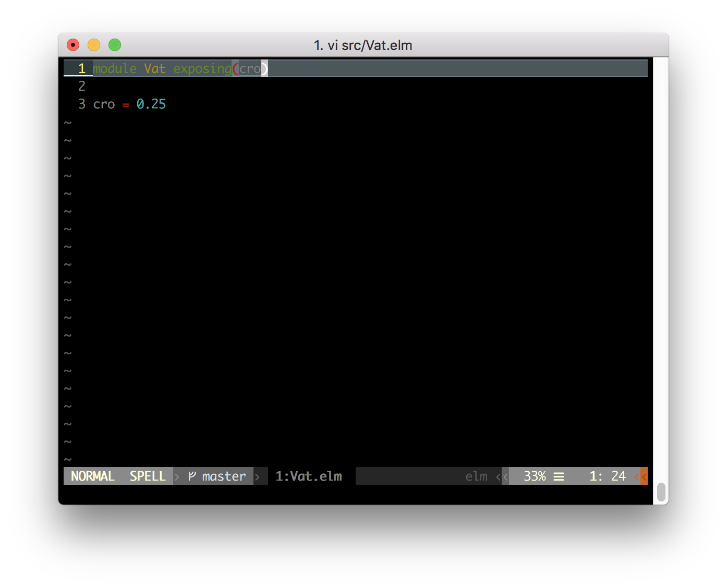This screenshot has height=588, width=727.
Task: Click the cursor position indicator 1:24
Action: tap(608, 476)
